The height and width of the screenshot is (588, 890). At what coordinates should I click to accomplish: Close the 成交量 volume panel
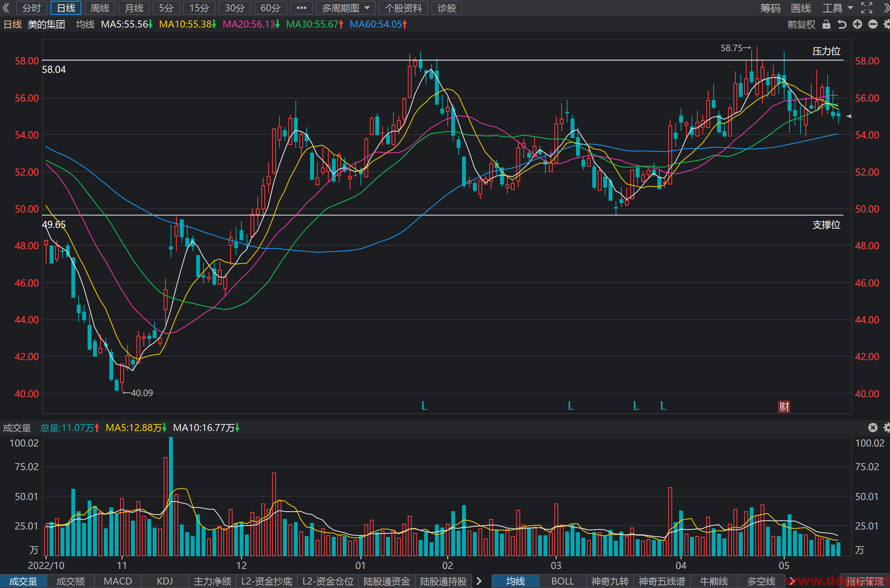(873, 428)
